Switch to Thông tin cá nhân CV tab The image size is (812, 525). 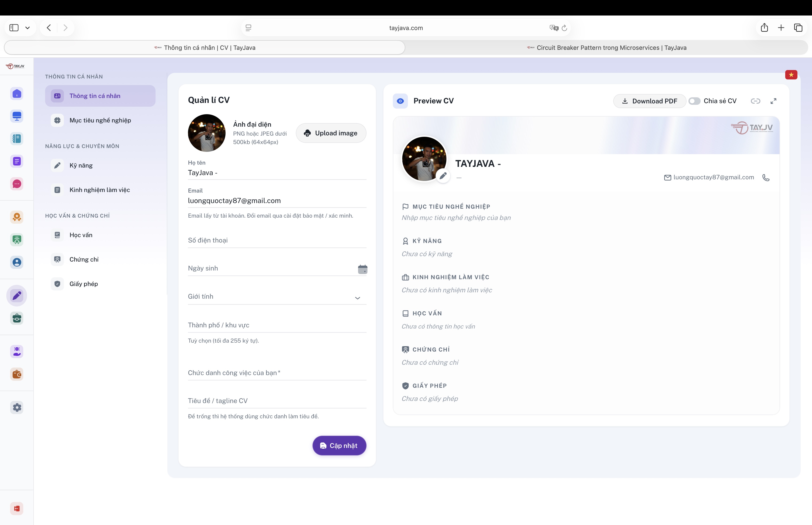coord(204,48)
